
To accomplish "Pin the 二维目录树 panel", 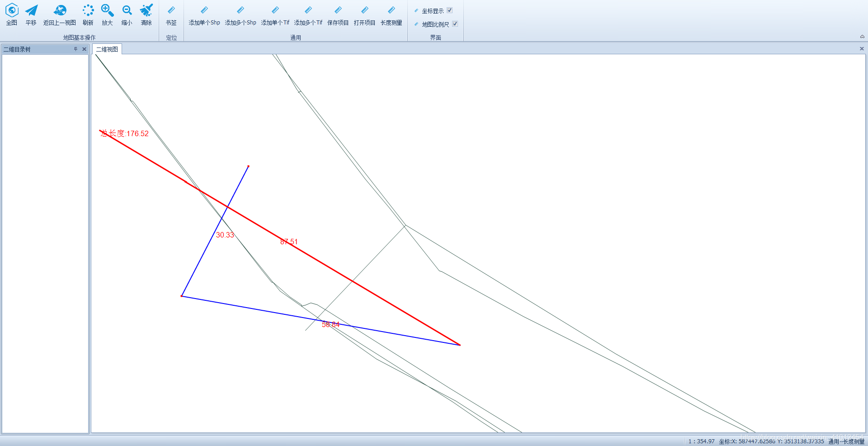I will coord(76,49).
